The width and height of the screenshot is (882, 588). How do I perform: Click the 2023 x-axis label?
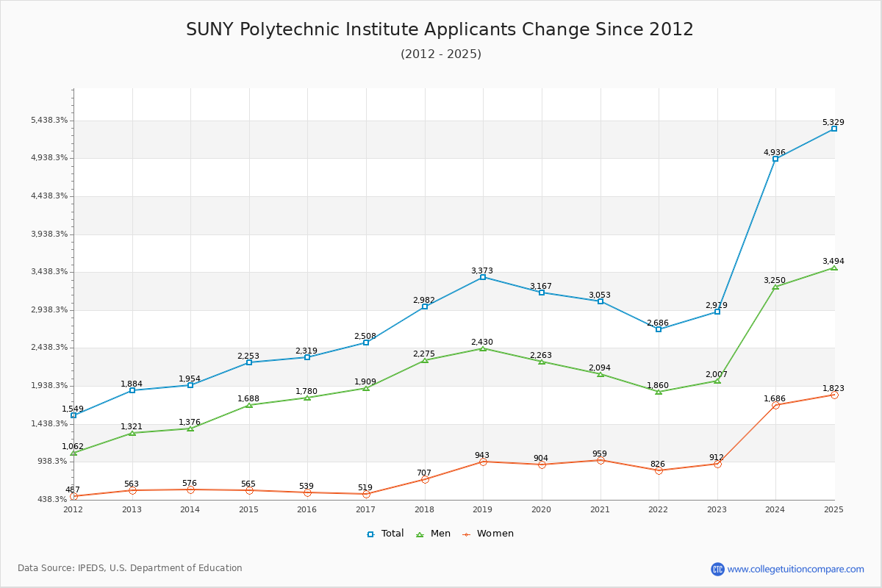(717, 509)
